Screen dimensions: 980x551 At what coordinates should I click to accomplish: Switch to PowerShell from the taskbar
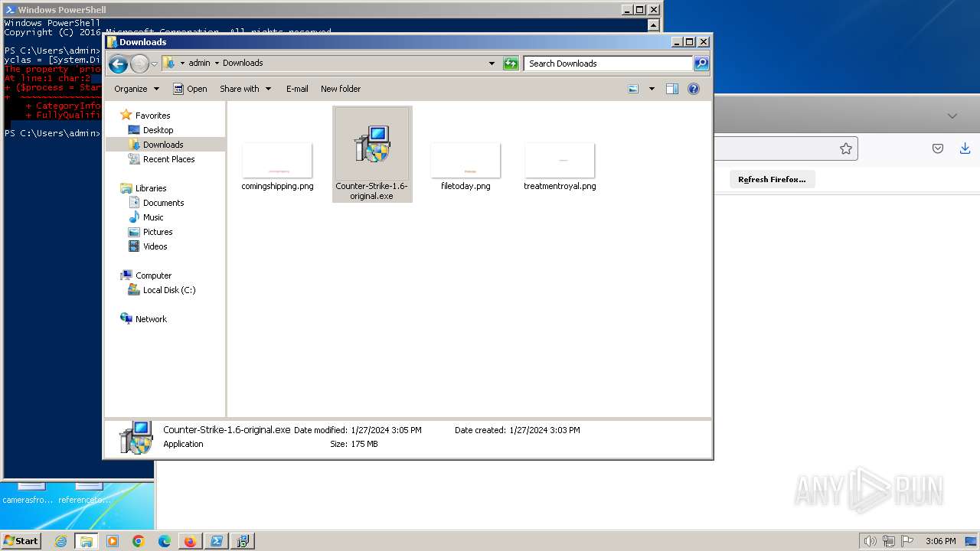[x=217, y=541]
